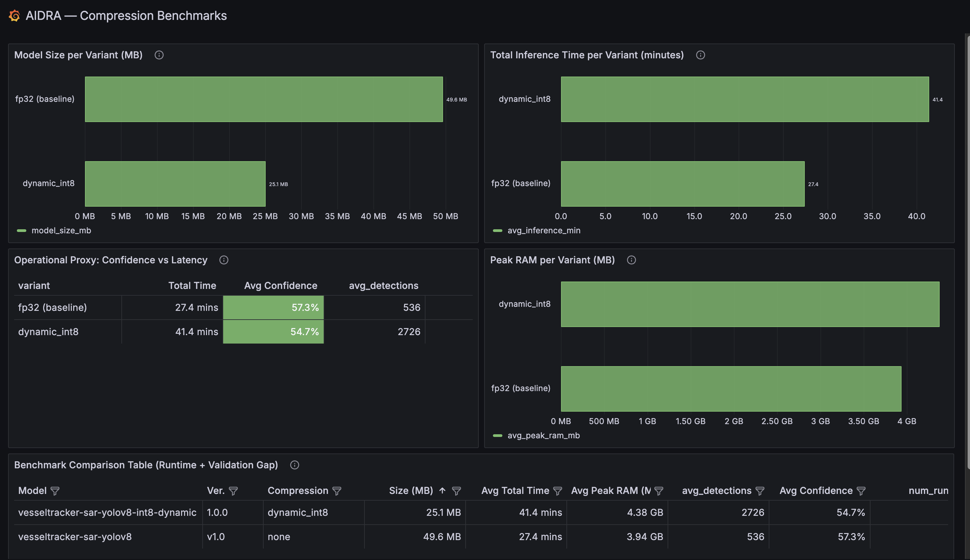Open info icon for Benchmark Comparison Table
This screenshot has width=970, height=560.
[x=294, y=465]
